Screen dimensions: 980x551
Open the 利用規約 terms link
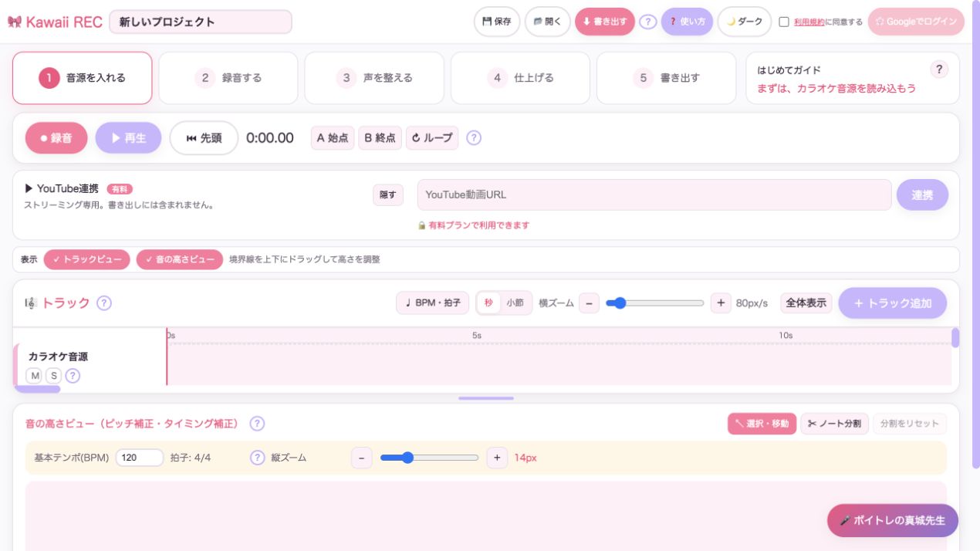coord(809,22)
